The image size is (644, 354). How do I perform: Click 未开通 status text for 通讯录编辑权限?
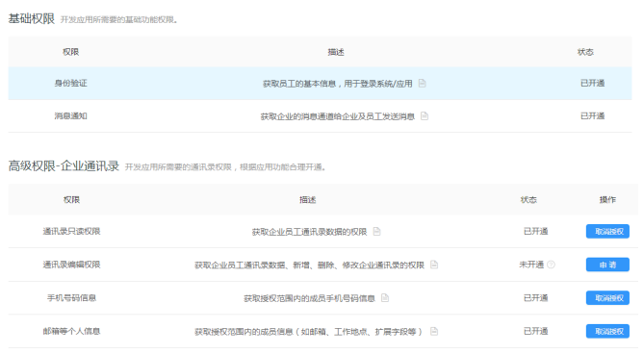(x=531, y=265)
